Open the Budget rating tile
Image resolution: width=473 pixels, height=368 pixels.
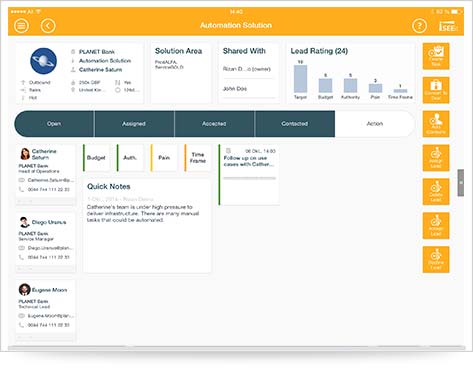[96, 158]
